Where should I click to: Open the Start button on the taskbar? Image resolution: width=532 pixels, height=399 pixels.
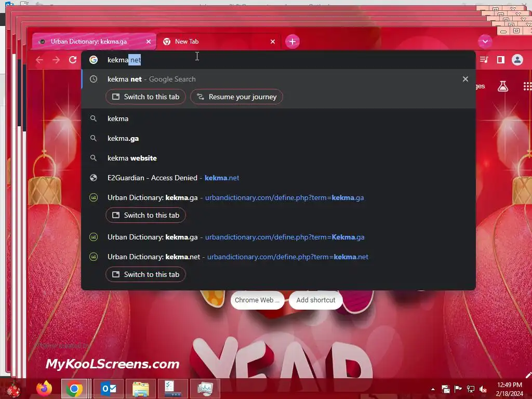click(x=14, y=389)
